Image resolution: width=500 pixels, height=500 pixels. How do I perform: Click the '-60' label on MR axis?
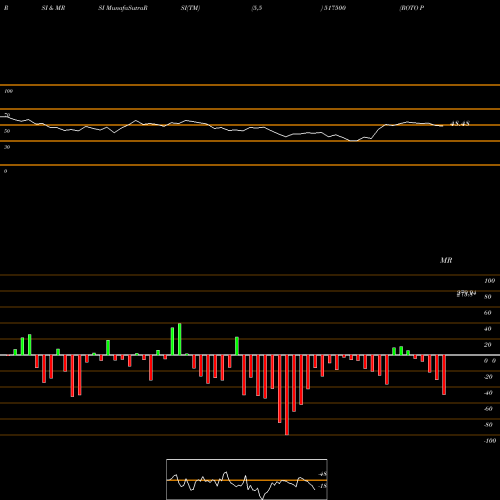coord(488,409)
